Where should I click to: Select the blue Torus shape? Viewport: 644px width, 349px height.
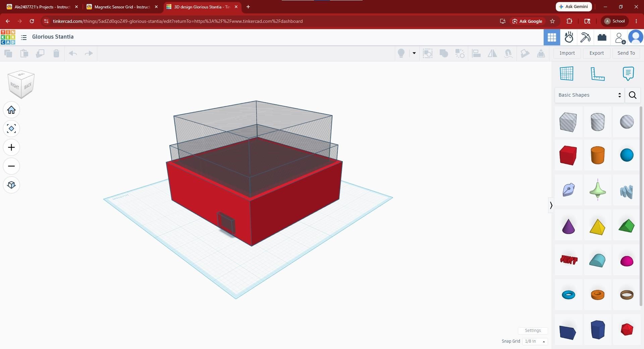coord(568,295)
